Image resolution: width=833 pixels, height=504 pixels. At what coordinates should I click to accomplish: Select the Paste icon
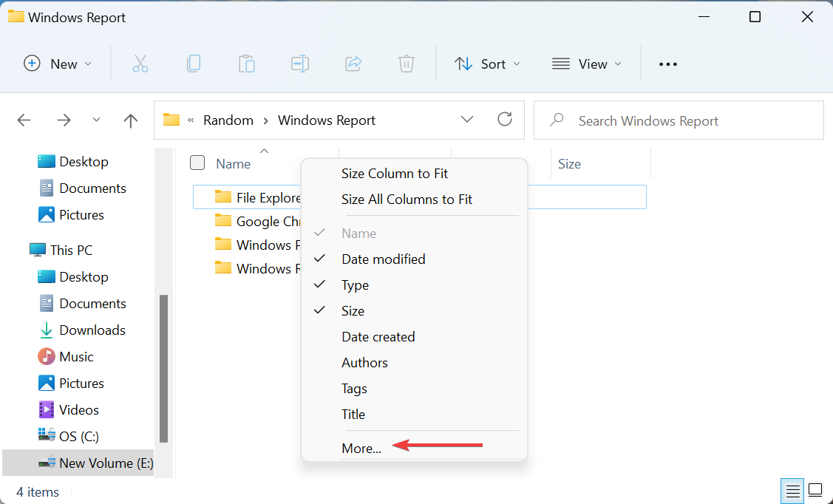coord(247,64)
